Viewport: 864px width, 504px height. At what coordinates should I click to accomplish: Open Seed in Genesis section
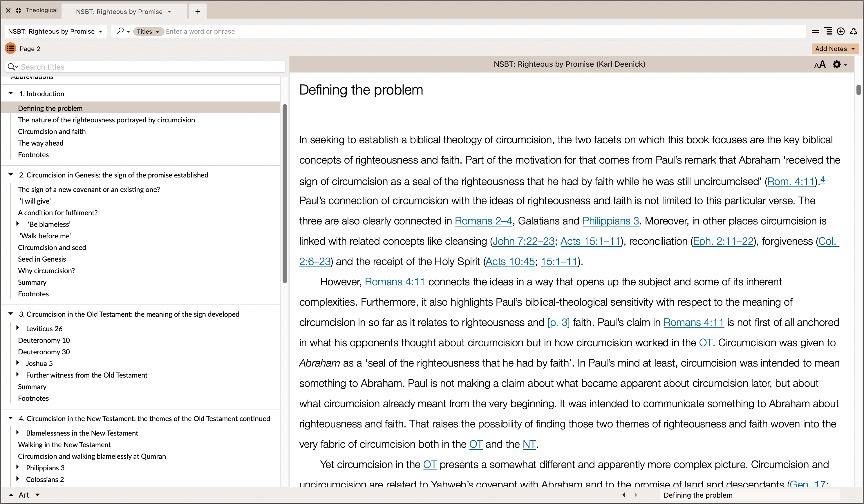42,259
